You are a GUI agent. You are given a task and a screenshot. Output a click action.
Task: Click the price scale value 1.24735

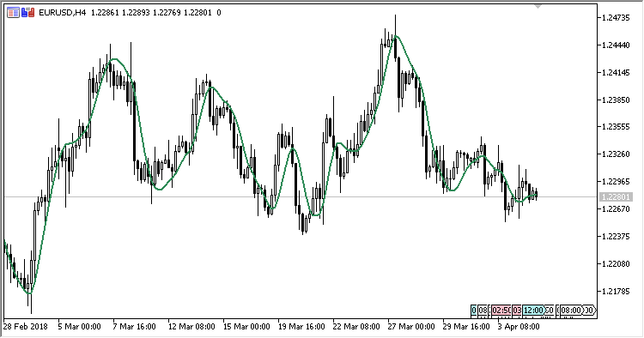pyautogui.click(x=616, y=18)
